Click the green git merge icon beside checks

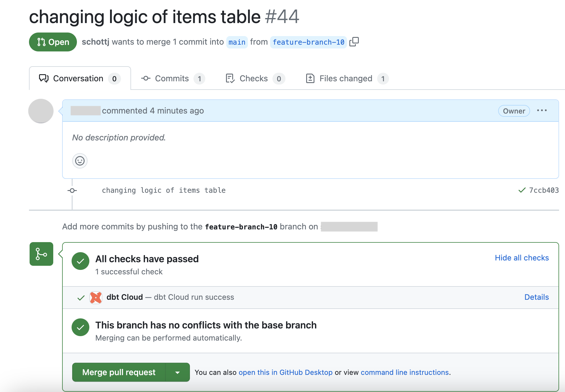coord(41,254)
